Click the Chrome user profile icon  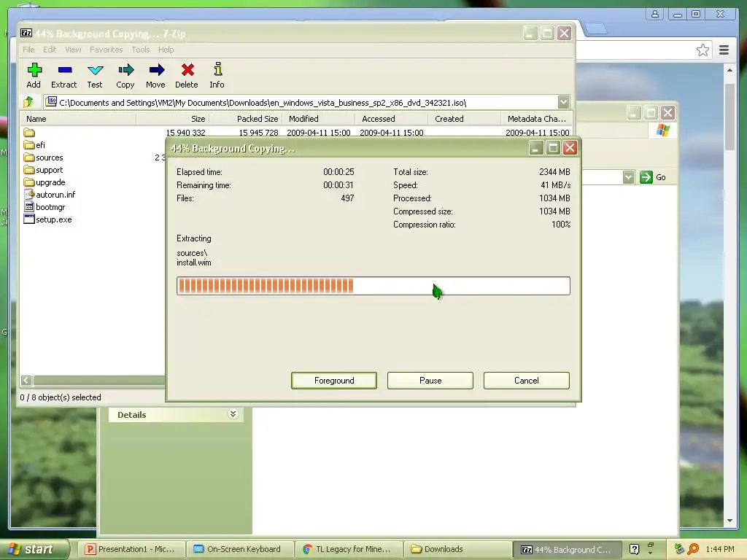pyautogui.click(x=655, y=15)
